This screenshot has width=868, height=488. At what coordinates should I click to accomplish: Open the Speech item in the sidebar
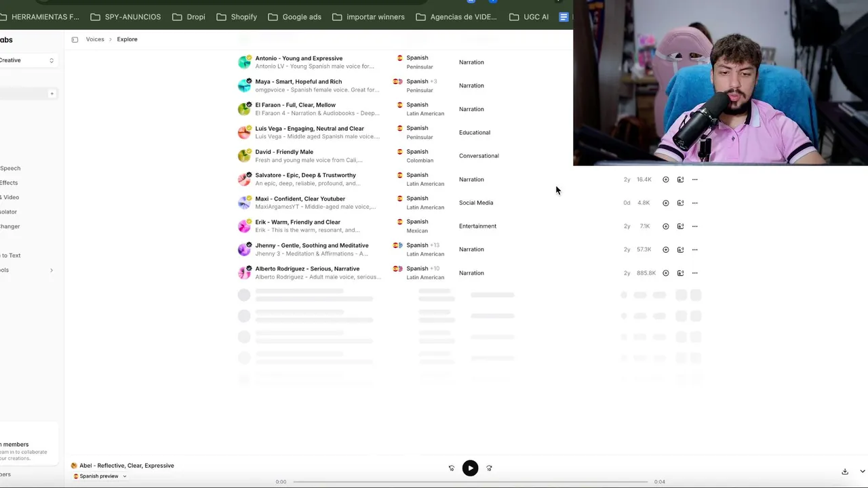coord(10,168)
